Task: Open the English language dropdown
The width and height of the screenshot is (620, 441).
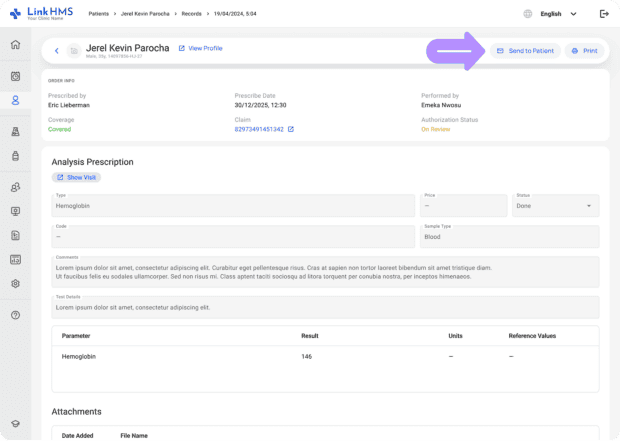Action: tap(558, 14)
